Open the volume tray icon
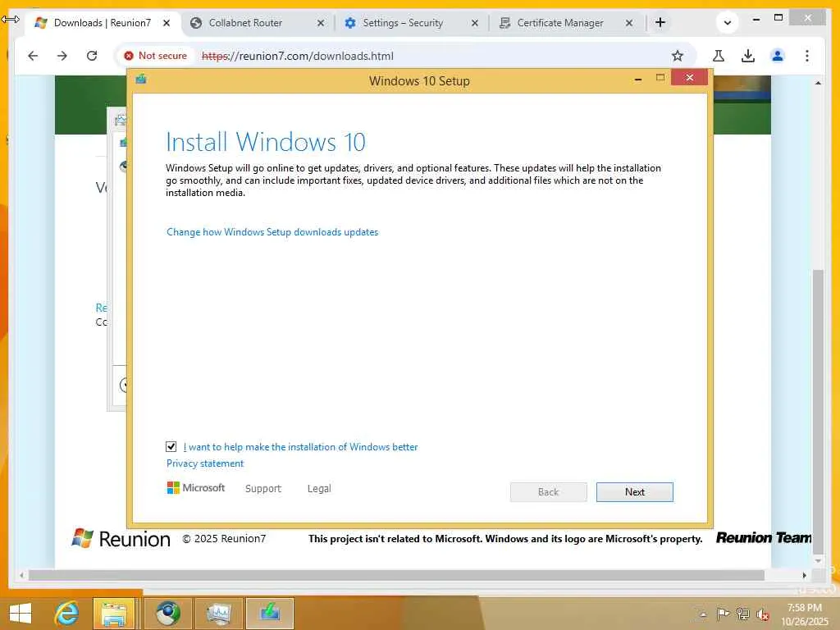The height and width of the screenshot is (630, 840). point(762,614)
